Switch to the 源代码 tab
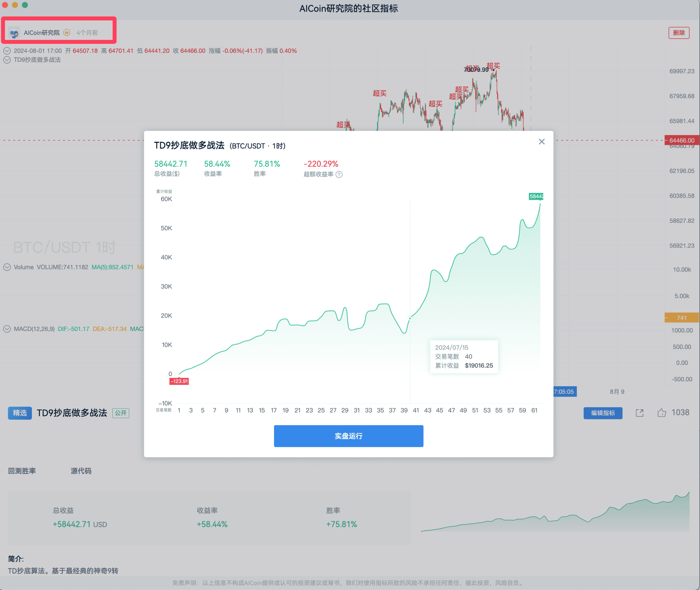700x590 pixels. [81, 471]
